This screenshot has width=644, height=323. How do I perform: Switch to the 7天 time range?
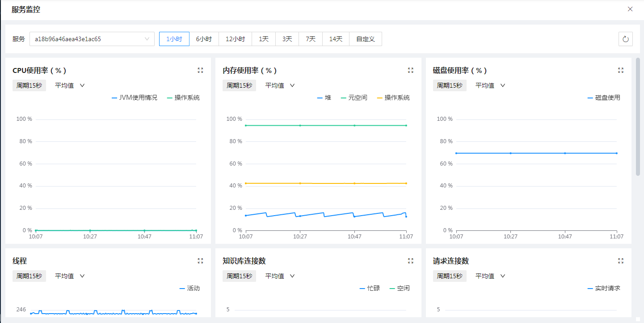[311, 39]
